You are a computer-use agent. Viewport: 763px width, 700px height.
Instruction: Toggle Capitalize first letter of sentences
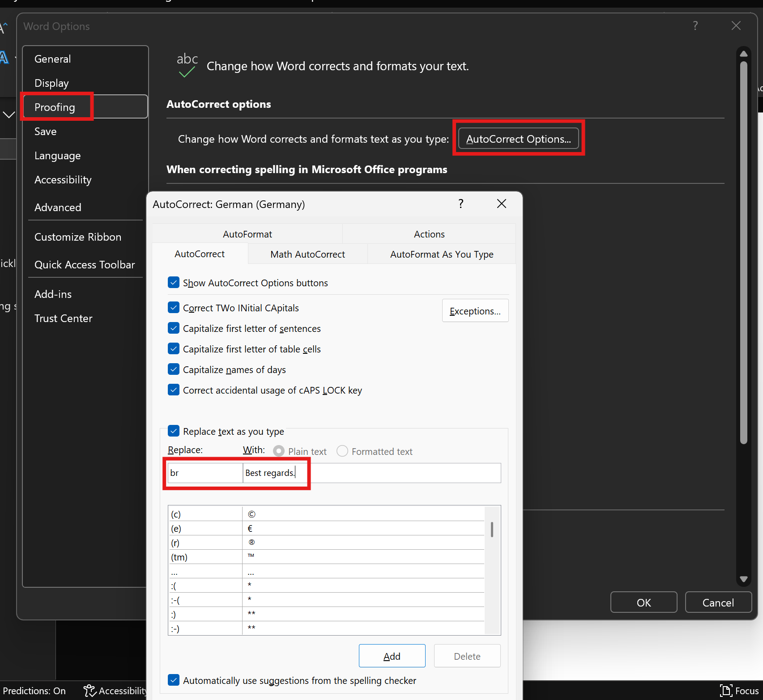point(174,328)
